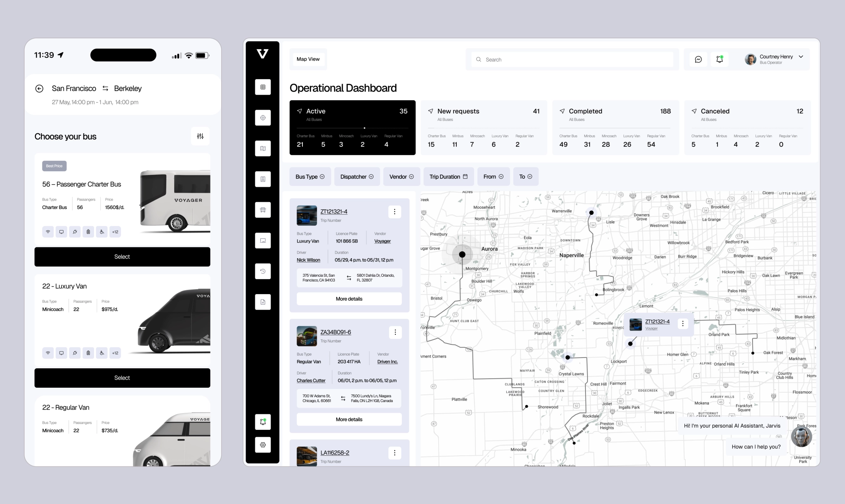Screen dimensions: 845x504
Task: Switch to the Completed buses card
Action: pos(615,127)
